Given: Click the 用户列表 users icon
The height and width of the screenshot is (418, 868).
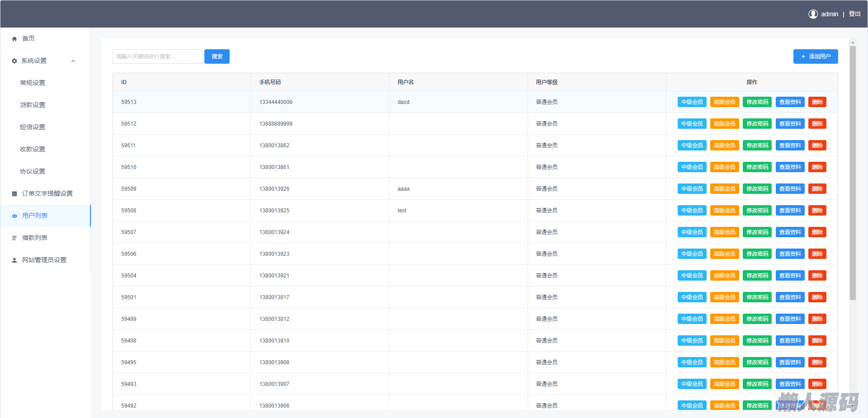Looking at the screenshot, I should [x=14, y=216].
